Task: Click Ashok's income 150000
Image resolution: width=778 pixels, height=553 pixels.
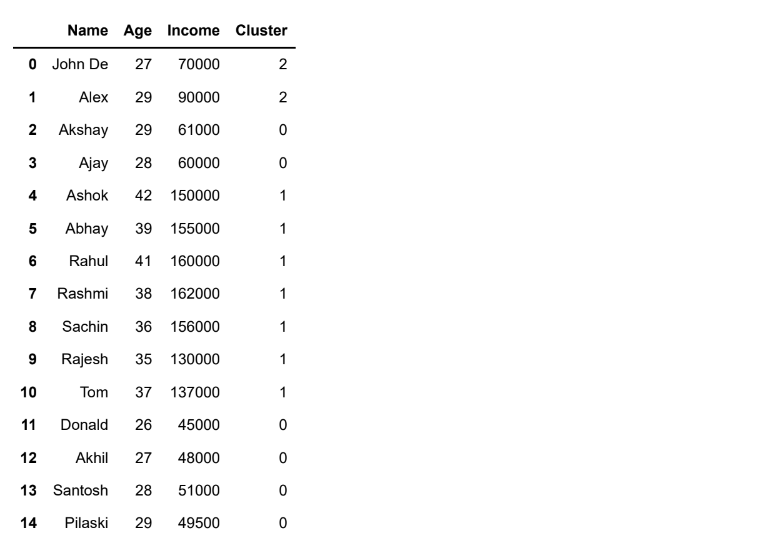Action: (x=195, y=195)
